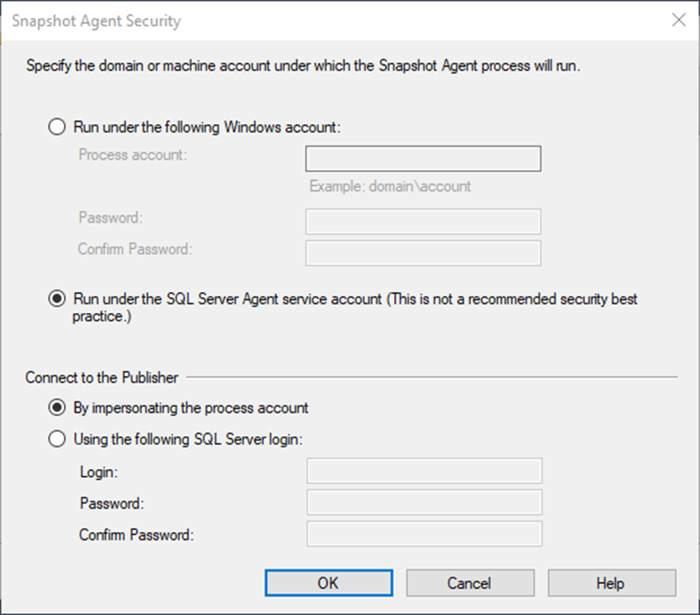Viewport: 700px width, 615px height.
Task: Focus the Password field under Login
Action: click(x=425, y=502)
